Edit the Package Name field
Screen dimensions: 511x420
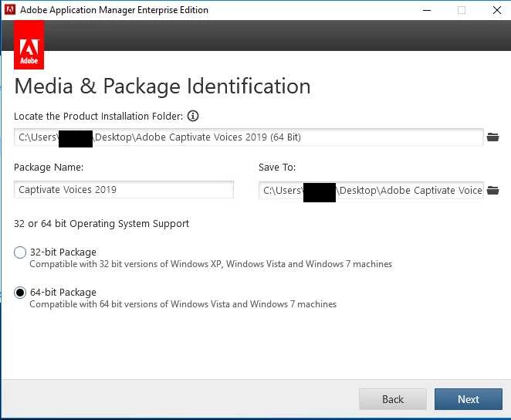tap(124, 190)
